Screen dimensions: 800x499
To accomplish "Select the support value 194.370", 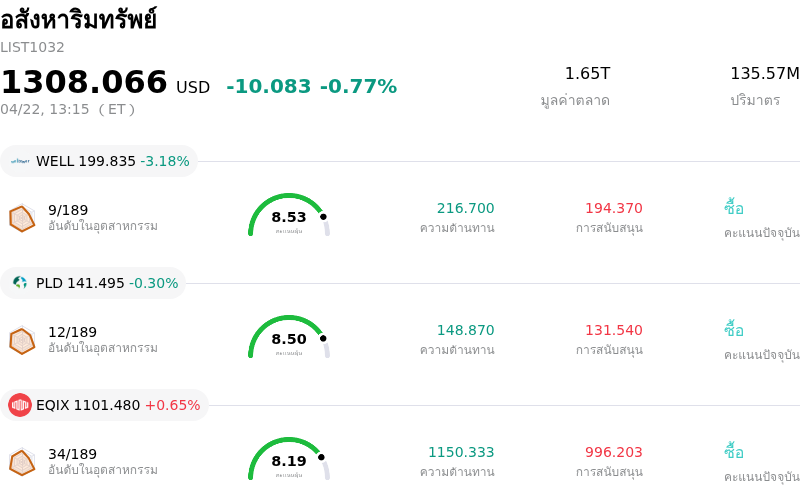I will click(x=613, y=208).
